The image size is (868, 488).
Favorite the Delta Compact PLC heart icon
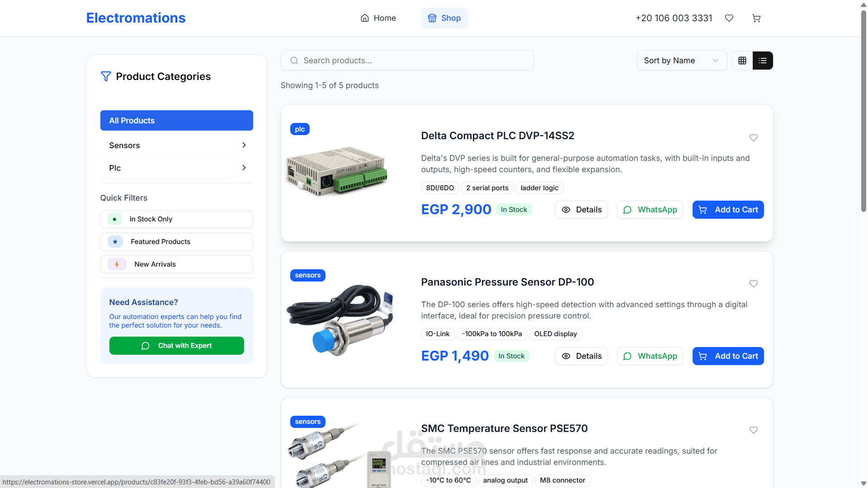click(754, 138)
